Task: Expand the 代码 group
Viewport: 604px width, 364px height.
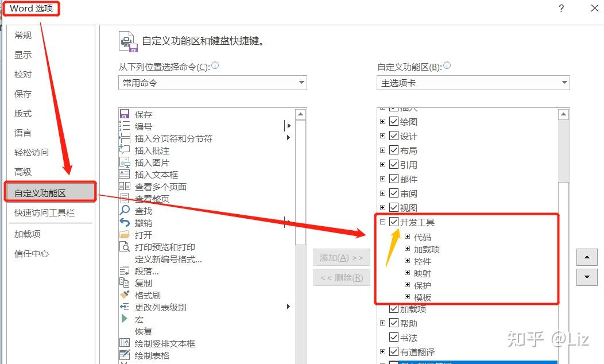Action: (x=407, y=236)
